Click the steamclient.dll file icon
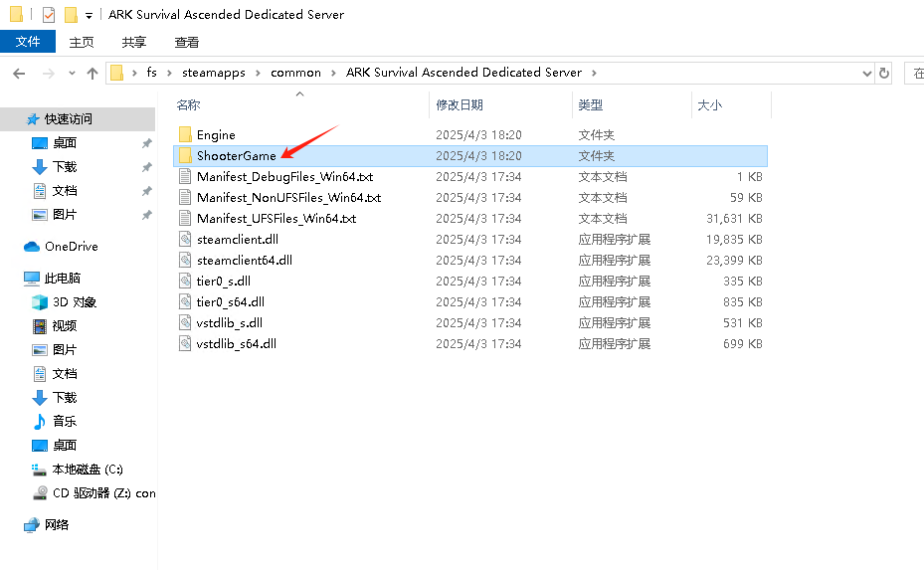Screen dimensions: 924x570 click(185, 240)
